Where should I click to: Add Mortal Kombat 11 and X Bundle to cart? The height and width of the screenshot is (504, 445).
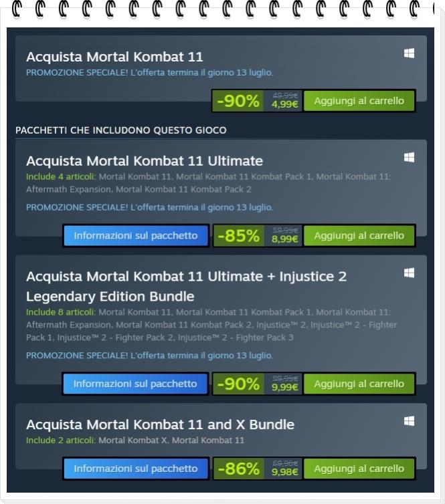click(x=359, y=469)
